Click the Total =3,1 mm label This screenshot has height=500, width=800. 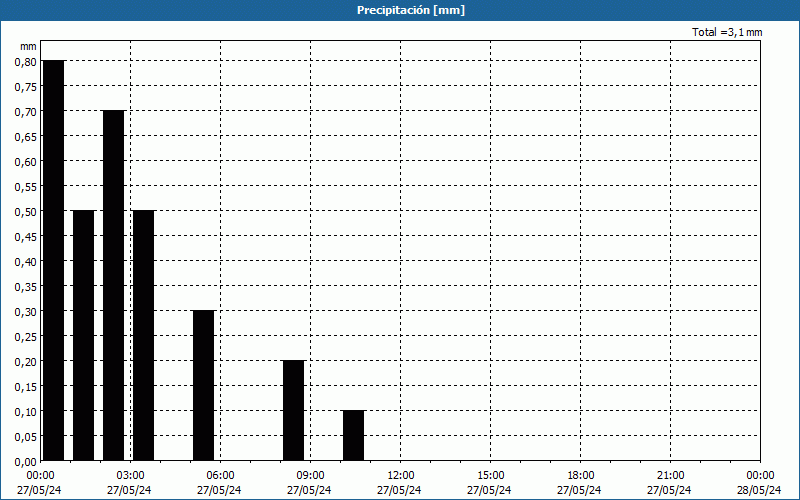point(727,32)
